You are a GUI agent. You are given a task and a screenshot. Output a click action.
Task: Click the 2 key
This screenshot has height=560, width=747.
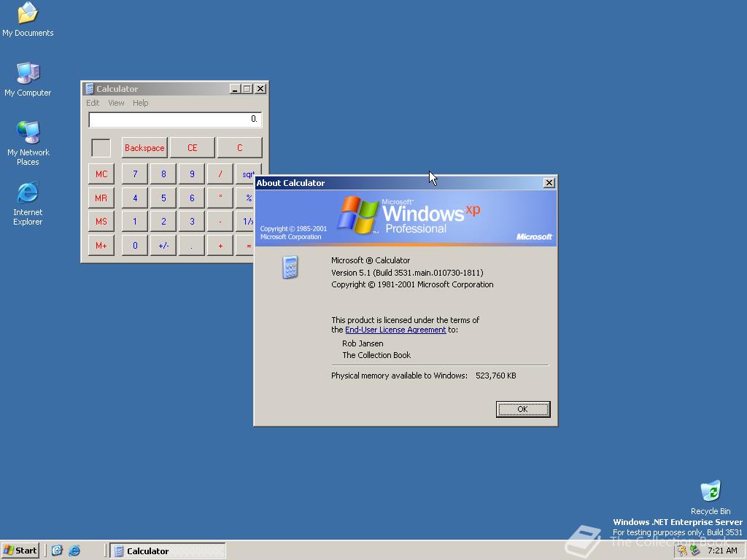coord(163,222)
